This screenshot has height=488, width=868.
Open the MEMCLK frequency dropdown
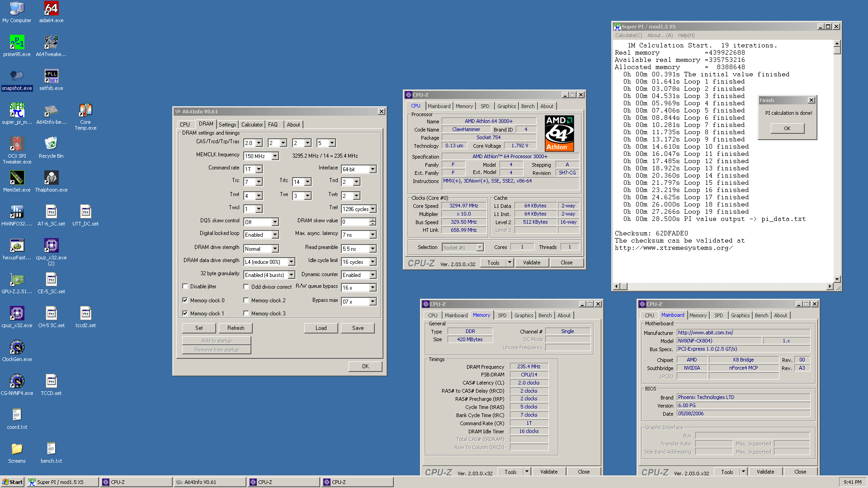point(275,156)
